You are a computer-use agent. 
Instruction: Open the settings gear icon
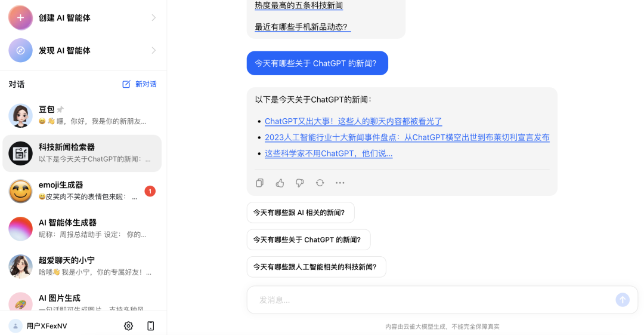point(129,326)
